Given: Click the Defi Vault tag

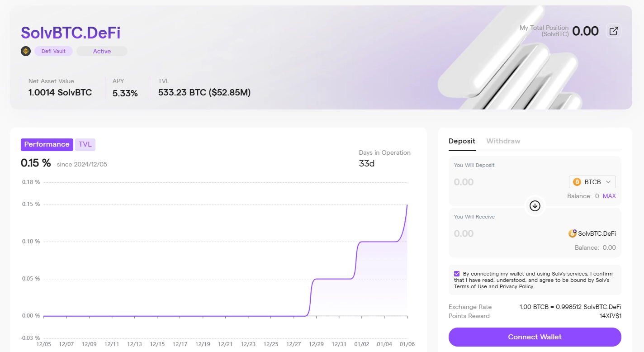Looking at the screenshot, I should tap(53, 51).
